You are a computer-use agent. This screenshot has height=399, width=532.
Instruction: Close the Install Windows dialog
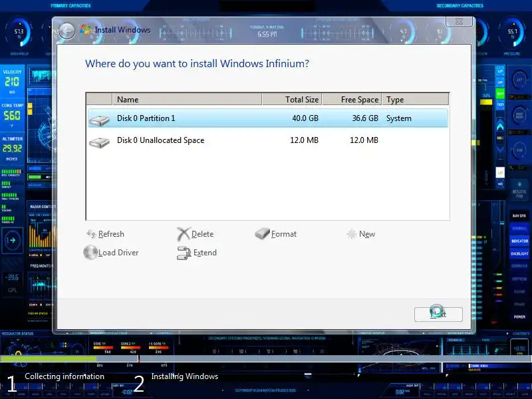pos(459,22)
